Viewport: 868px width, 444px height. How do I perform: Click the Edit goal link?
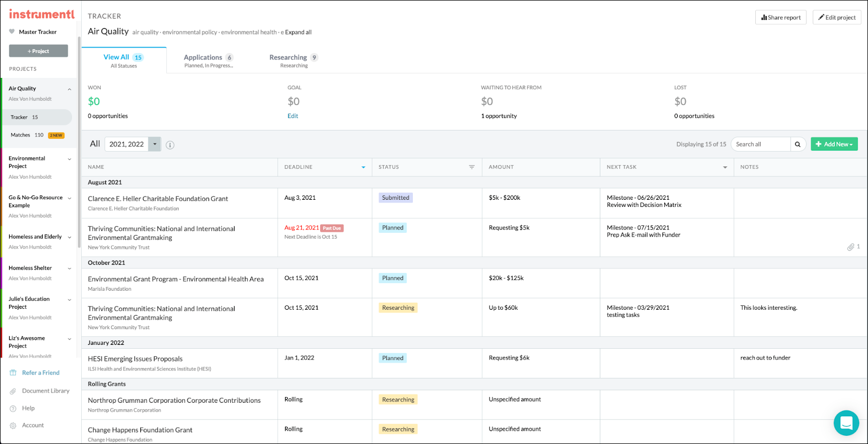293,116
